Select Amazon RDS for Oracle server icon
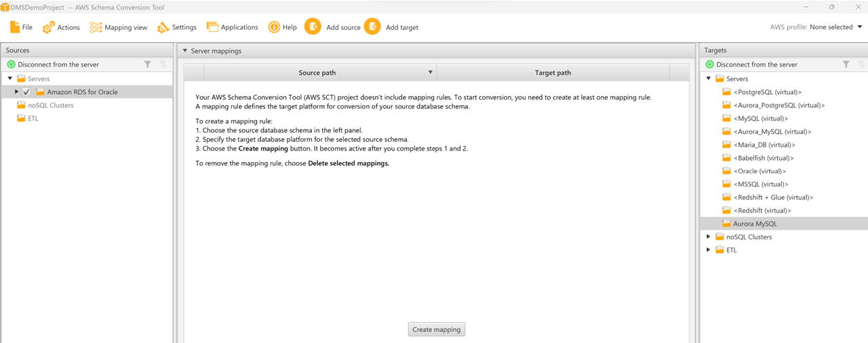This screenshot has height=343, width=868. point(41,92)
